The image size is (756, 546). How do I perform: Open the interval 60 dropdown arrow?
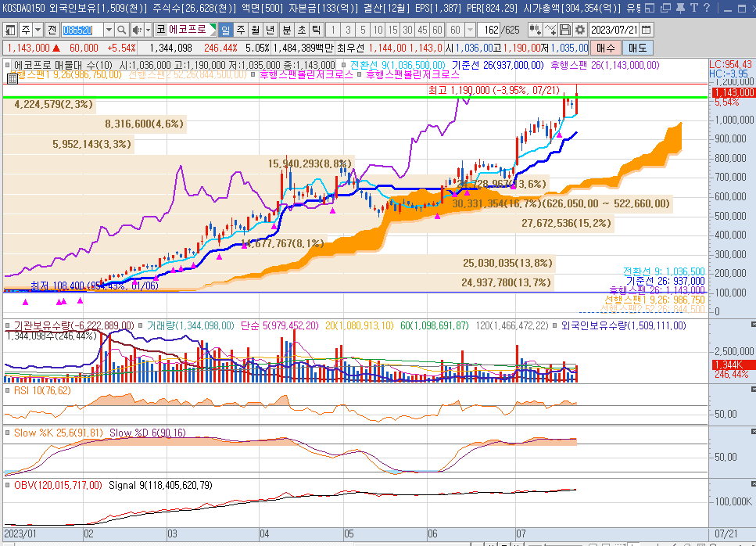470,30
